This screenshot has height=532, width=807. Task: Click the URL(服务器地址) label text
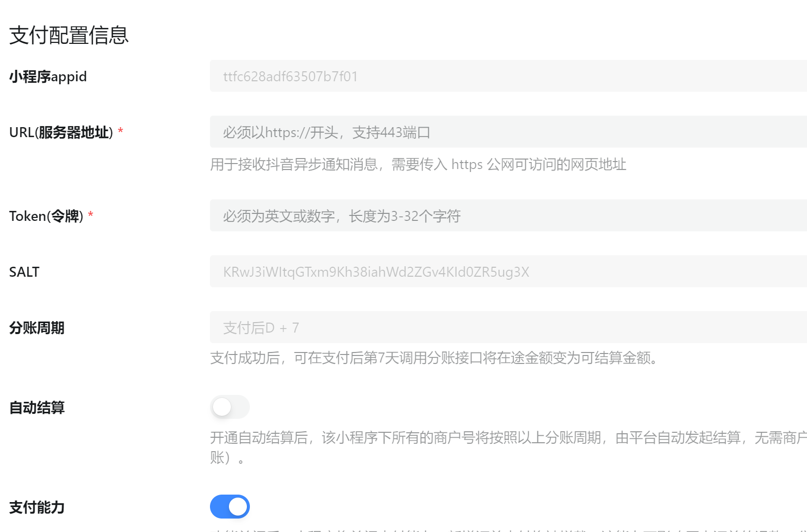pyautogui.click(x=61, y=133)
